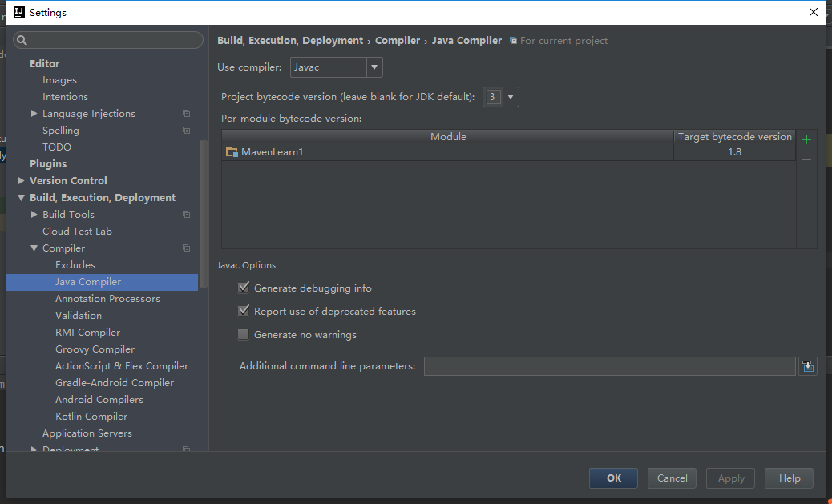Select Cloud Test Lab item

(x=77, y=232)
